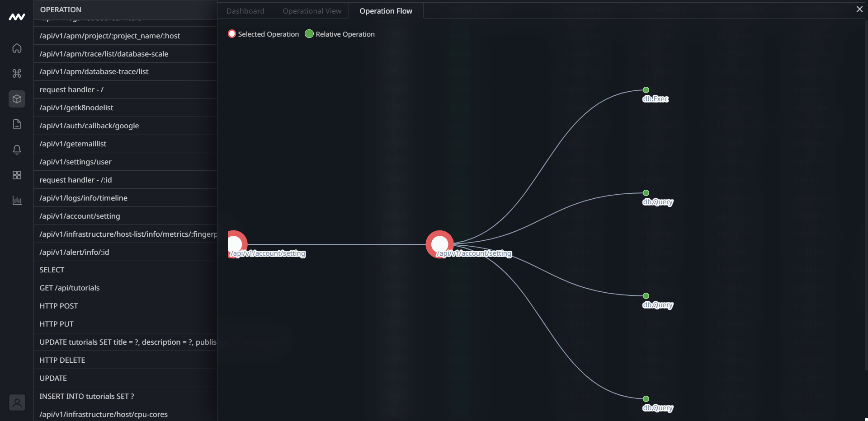Open user profile avatar icon

click(17, 402)
